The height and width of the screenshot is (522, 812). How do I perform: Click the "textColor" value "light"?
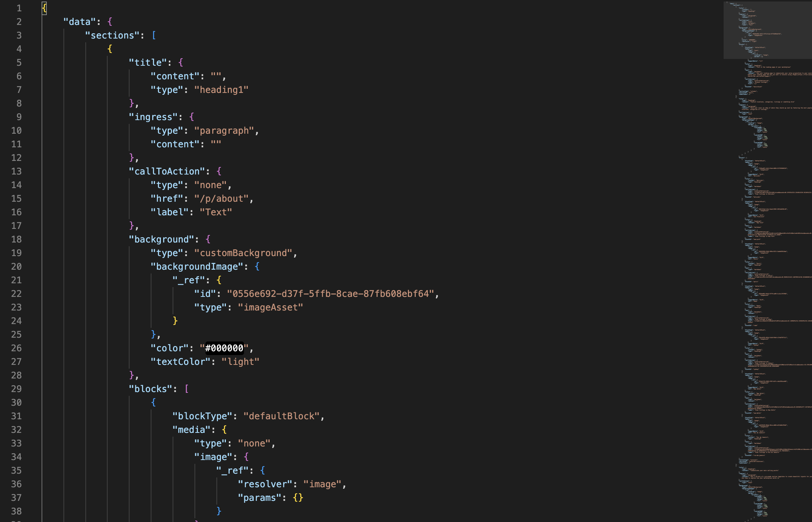click(241, 361)
